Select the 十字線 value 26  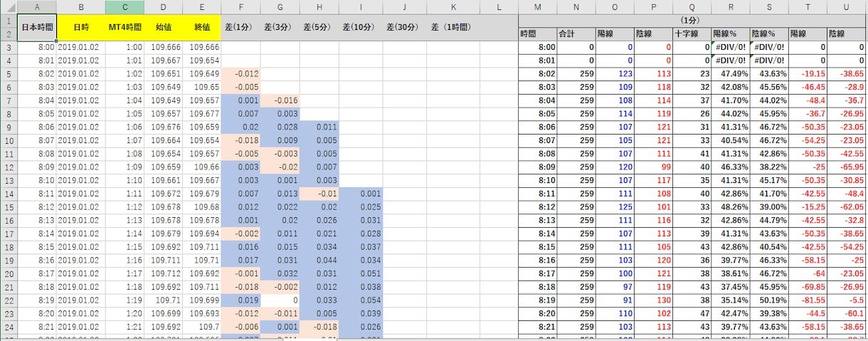click(x=692, y=113)
